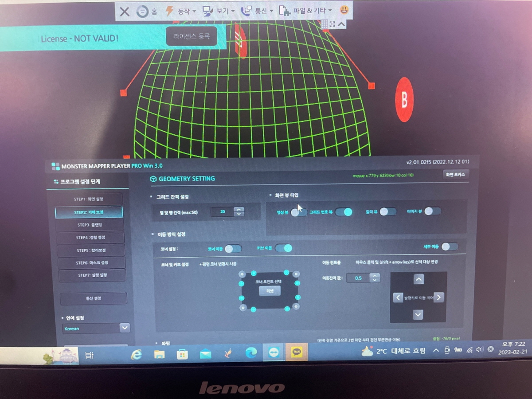This screenshot has width=532, height=399.
Task: Select STEP4: 정렬 설정
Action: (90, 238)
